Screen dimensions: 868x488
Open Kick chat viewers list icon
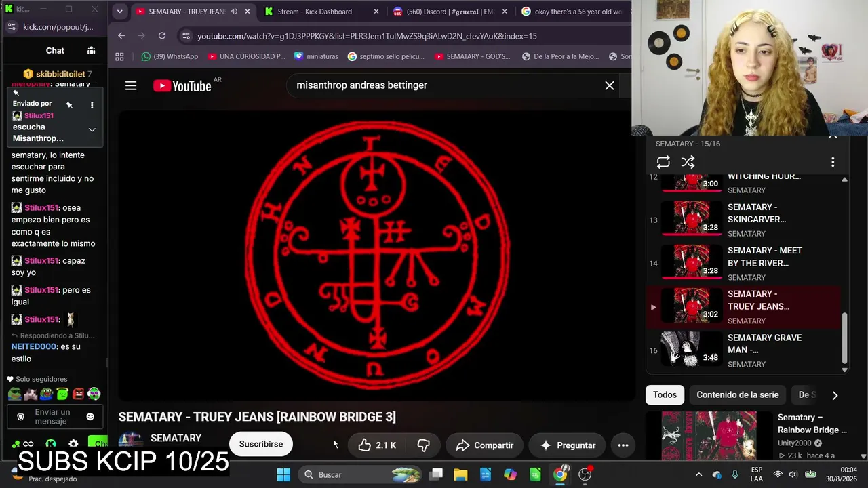91,50
